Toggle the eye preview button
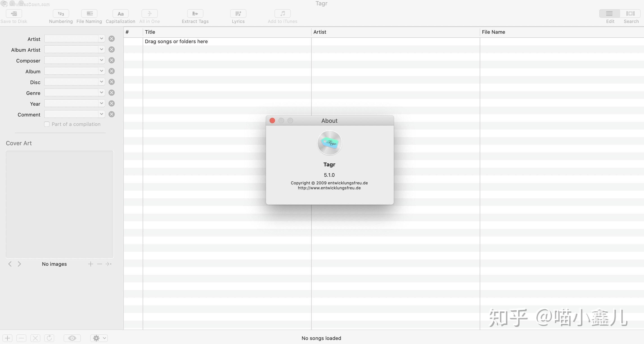The image size is (644, 344). point(72,338)
